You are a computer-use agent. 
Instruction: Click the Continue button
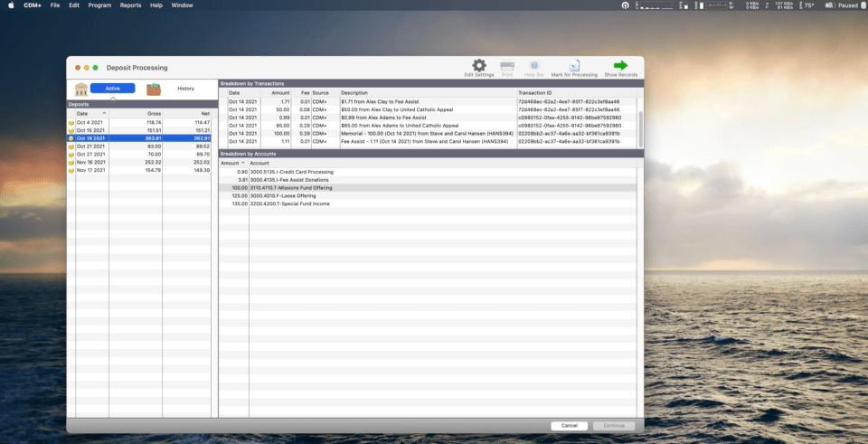614,425
